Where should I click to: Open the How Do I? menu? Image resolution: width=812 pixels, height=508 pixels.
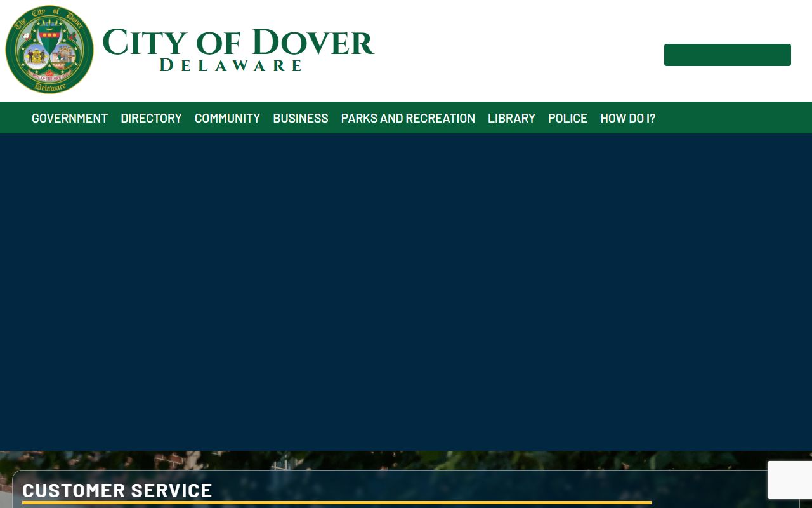(x=628, y=118)
